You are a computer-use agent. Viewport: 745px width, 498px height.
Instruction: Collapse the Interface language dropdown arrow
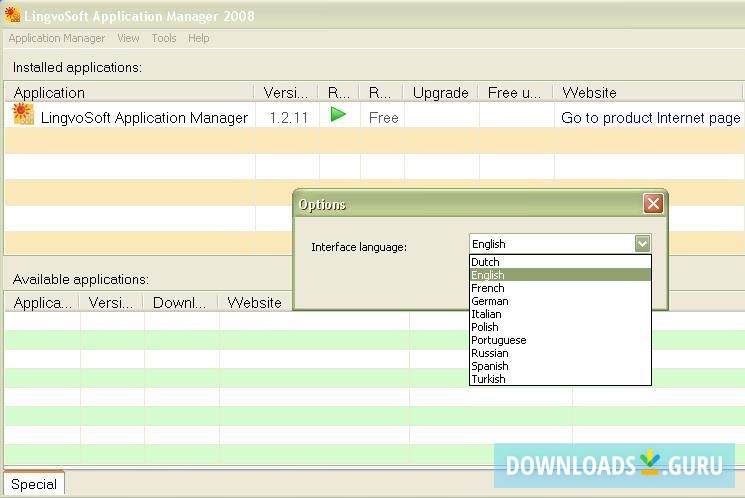(642, 244)
